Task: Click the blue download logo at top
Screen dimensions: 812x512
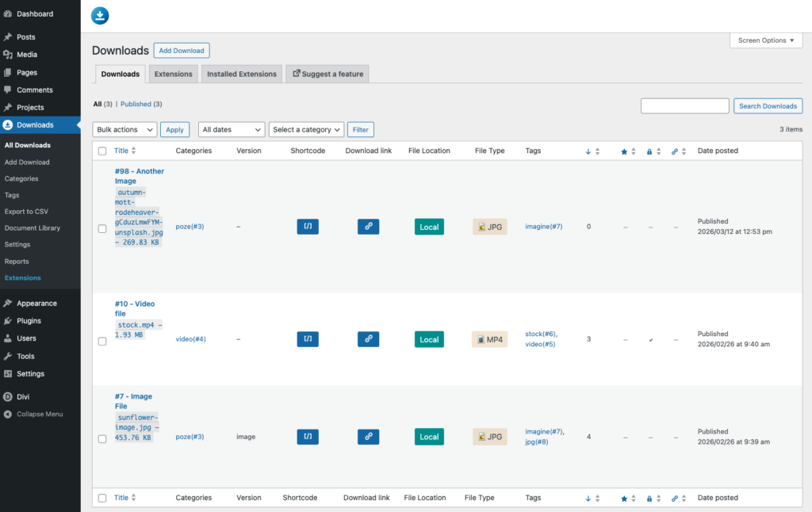Action: coord(100,15)
